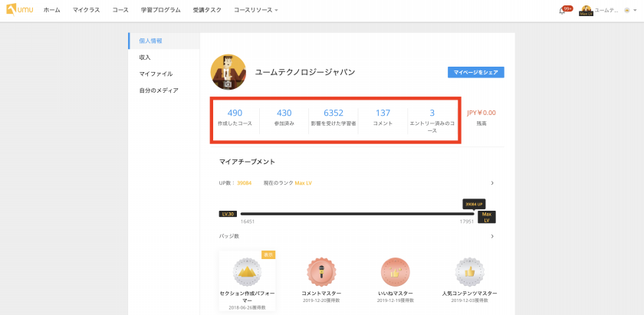Open 学習プログラム menu item
Image resolution: width=644 pixels, height=315 pixels.
160,10
